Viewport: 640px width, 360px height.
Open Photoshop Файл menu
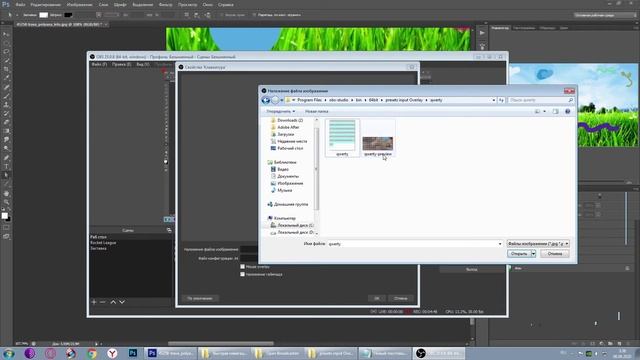[20, 4]
